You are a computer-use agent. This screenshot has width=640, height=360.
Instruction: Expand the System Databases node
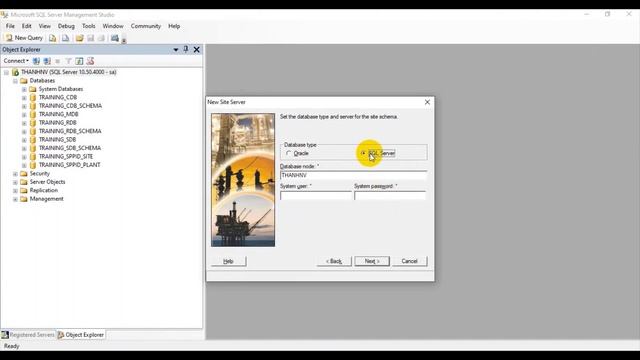click(24, 89)
